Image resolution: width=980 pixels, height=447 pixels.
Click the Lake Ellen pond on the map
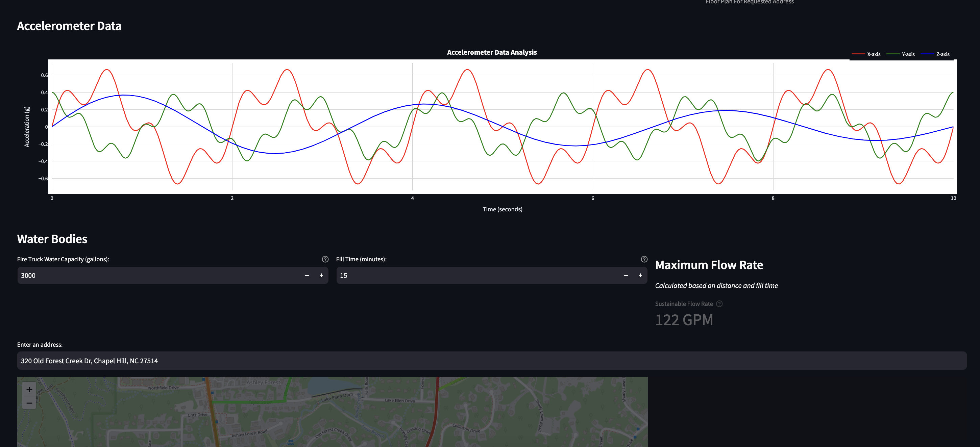click(327, 386)
